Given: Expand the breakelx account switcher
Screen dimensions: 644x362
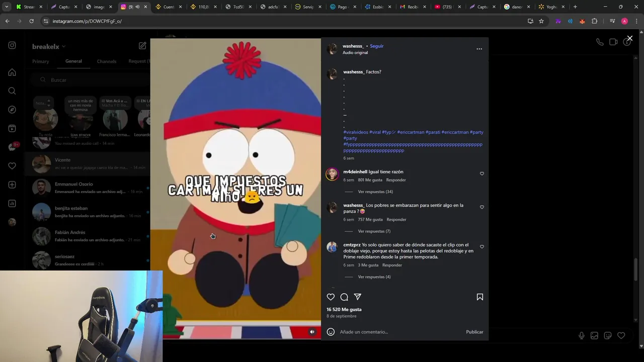Looking at the screenshot, I should click(x=49, y=46).
